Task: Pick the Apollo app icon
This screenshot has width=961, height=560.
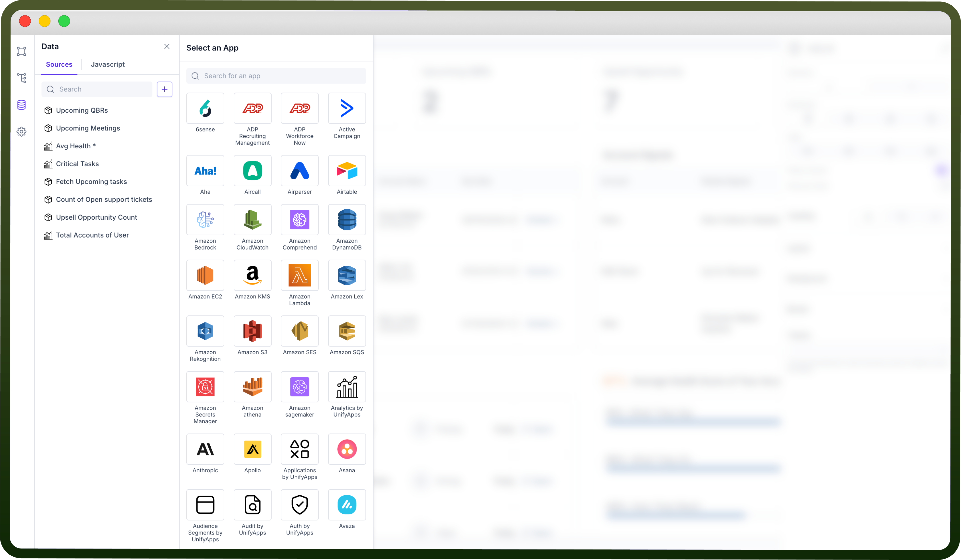Action: 252,449
